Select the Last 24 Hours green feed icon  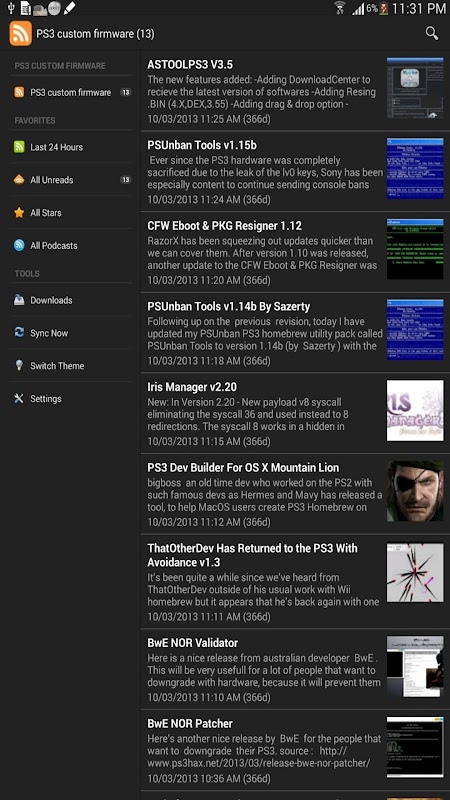tap(19, 147)
